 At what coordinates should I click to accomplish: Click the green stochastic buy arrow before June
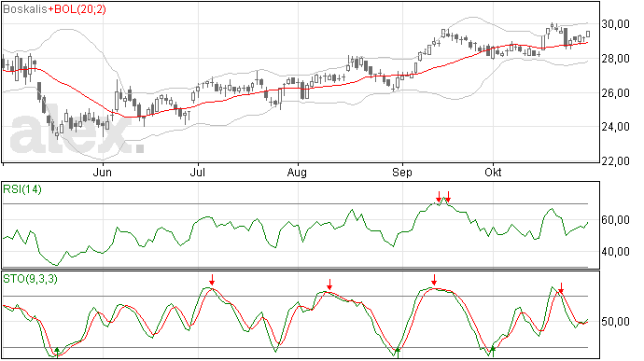pyautogui.click(x=57, y=352)
